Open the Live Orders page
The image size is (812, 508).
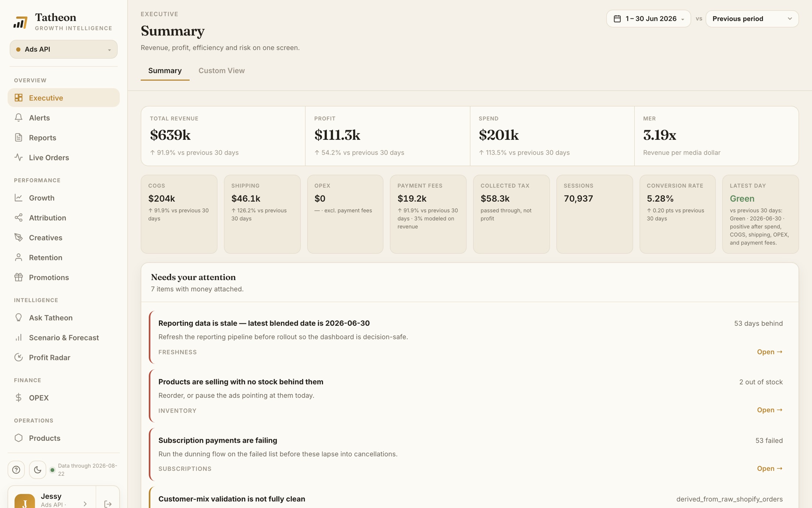coord(63,157)
